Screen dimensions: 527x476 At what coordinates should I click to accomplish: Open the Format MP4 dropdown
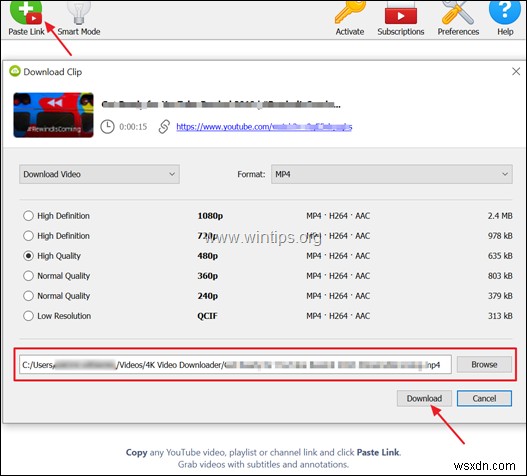pyautogui.click(x=392, y=174)
